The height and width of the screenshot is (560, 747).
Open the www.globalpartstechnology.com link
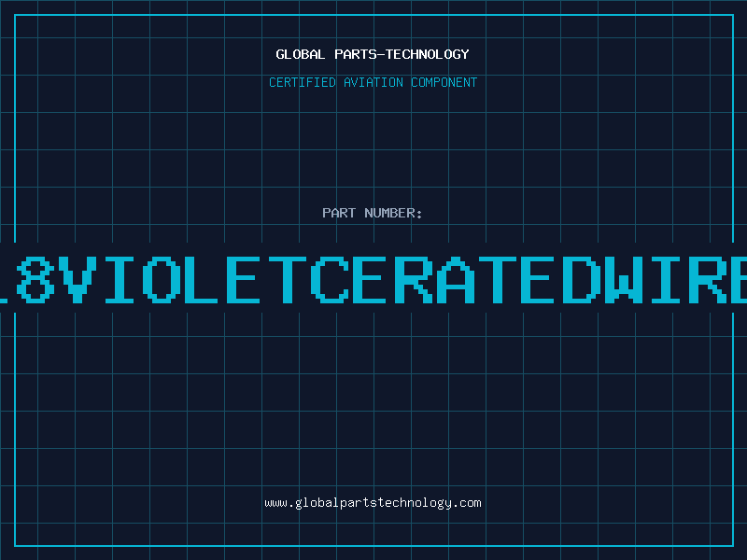(373, 503)
